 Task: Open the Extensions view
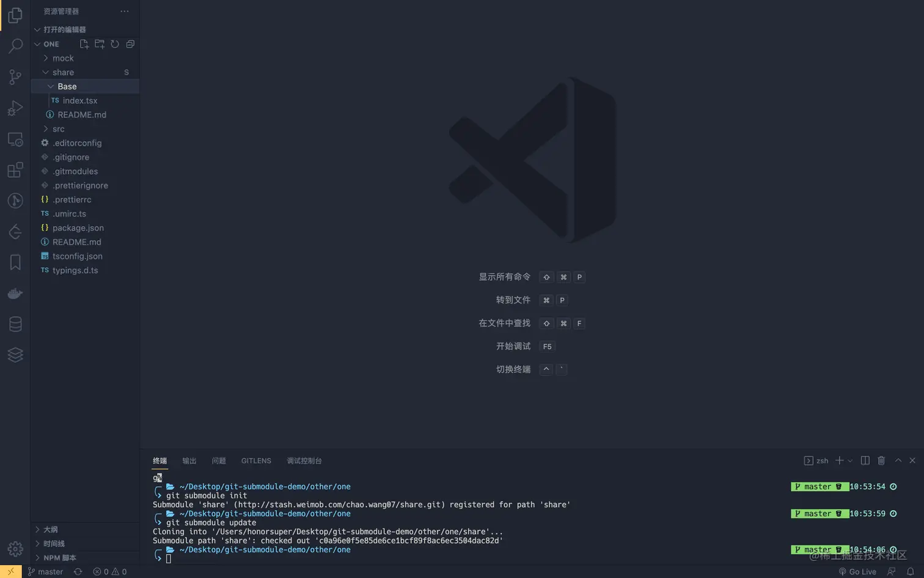click(15, 170)
